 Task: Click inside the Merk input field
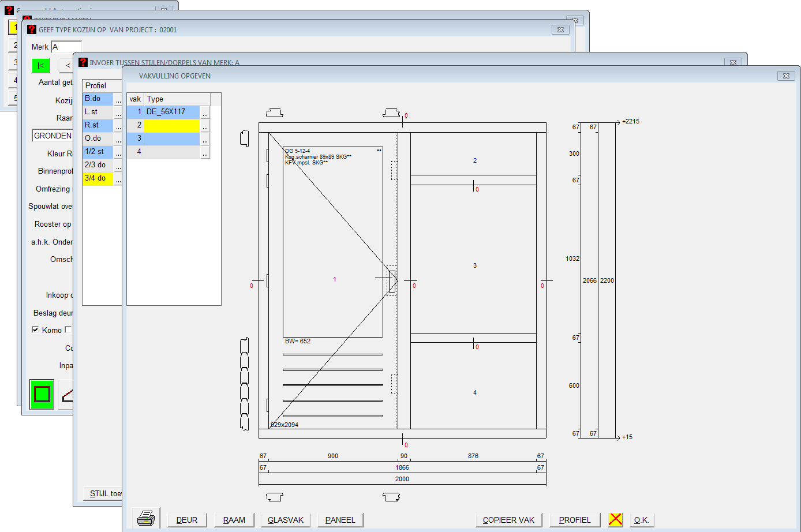click(66, 47)
